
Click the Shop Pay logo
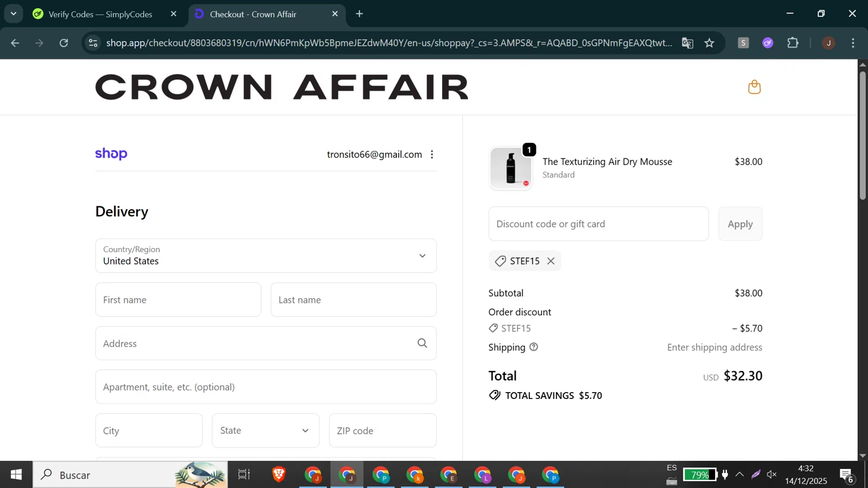click(x=111, y=154)
